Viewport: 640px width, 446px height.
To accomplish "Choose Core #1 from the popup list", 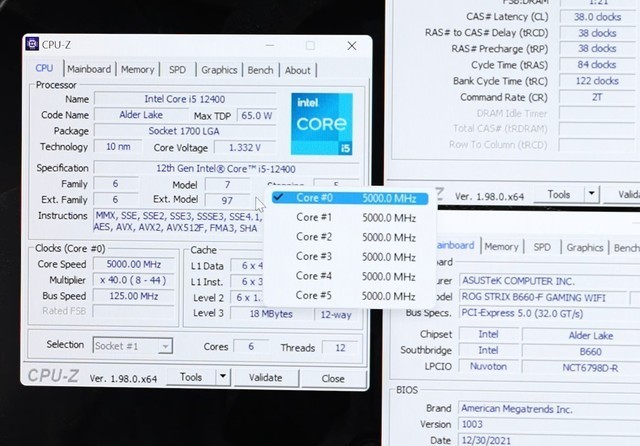I will click(x=350, y=217).
